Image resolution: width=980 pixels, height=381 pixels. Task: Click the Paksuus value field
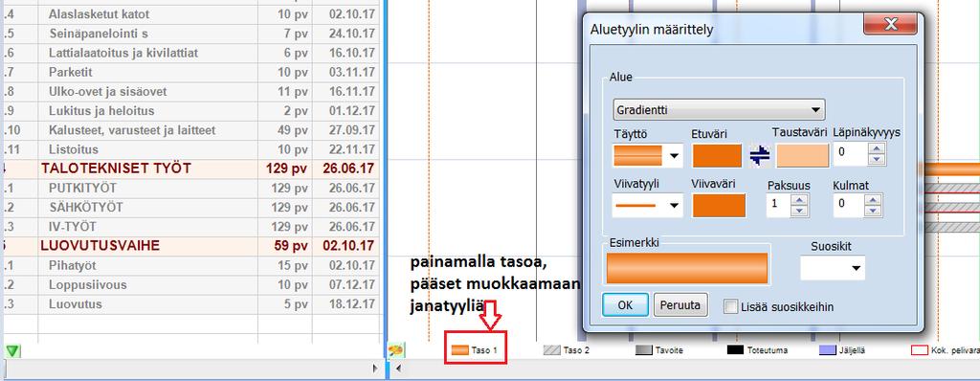[x=779, y=205]
